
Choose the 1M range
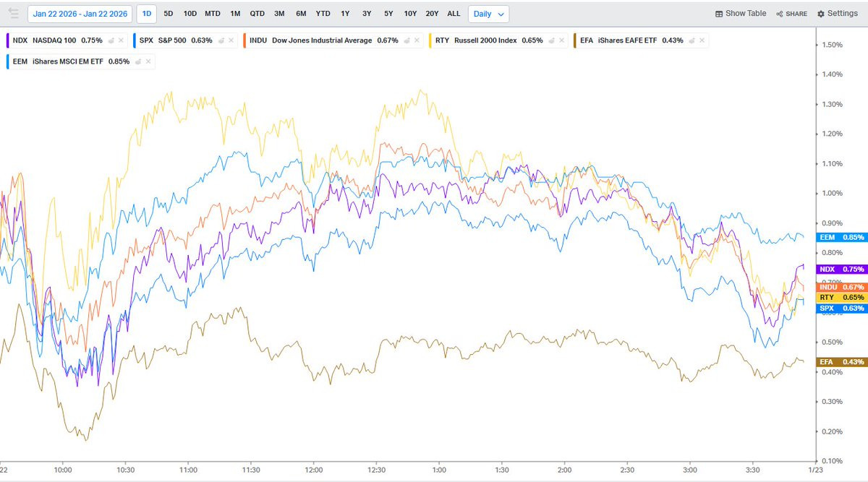[x=236, y=14]
